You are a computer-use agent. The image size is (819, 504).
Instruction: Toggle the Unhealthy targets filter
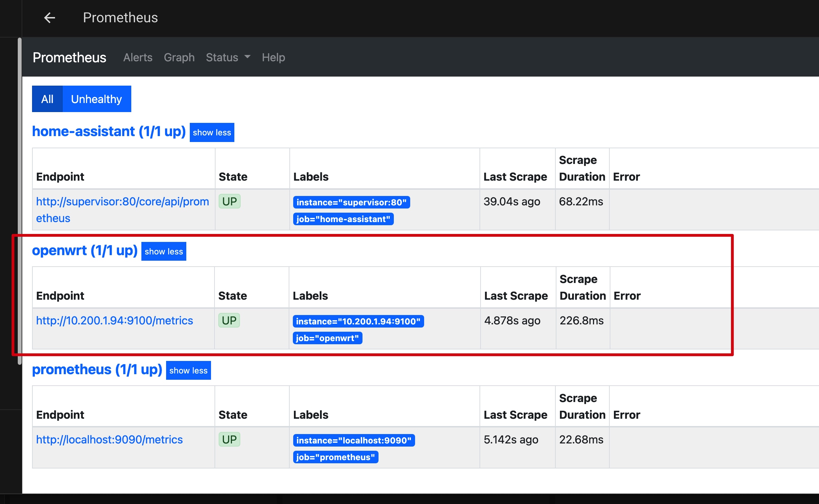96,99
